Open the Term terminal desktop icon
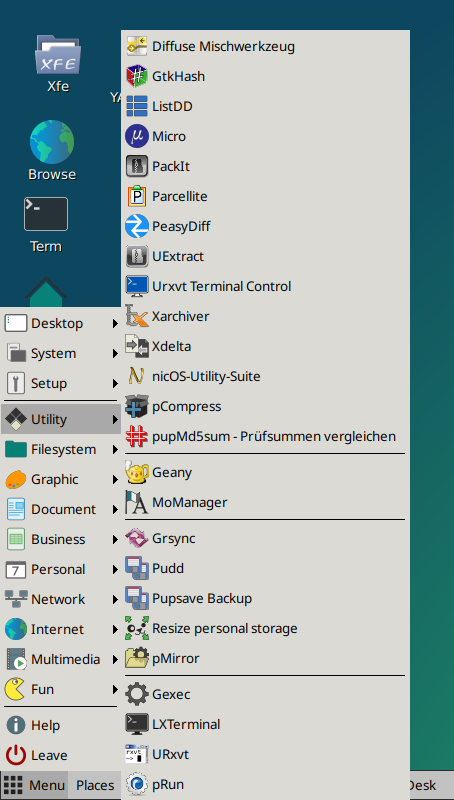The width and height of the screenshot is (454, 800). 46,214
